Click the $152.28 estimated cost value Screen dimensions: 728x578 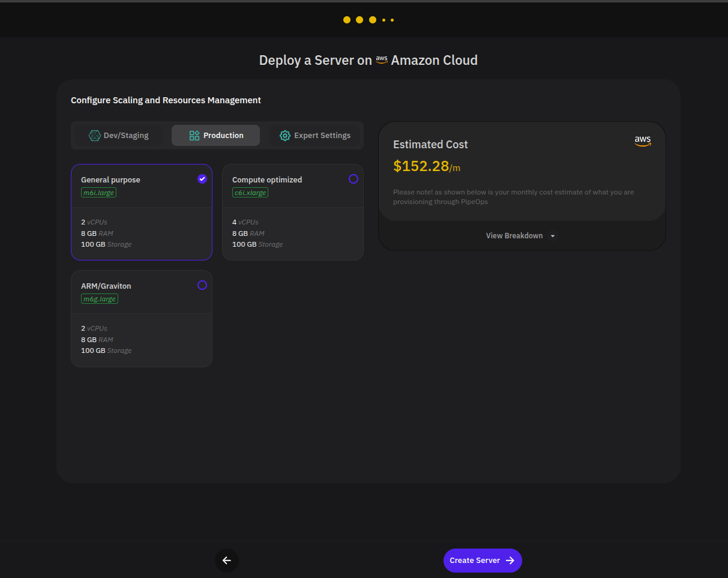tap(421, 166)
